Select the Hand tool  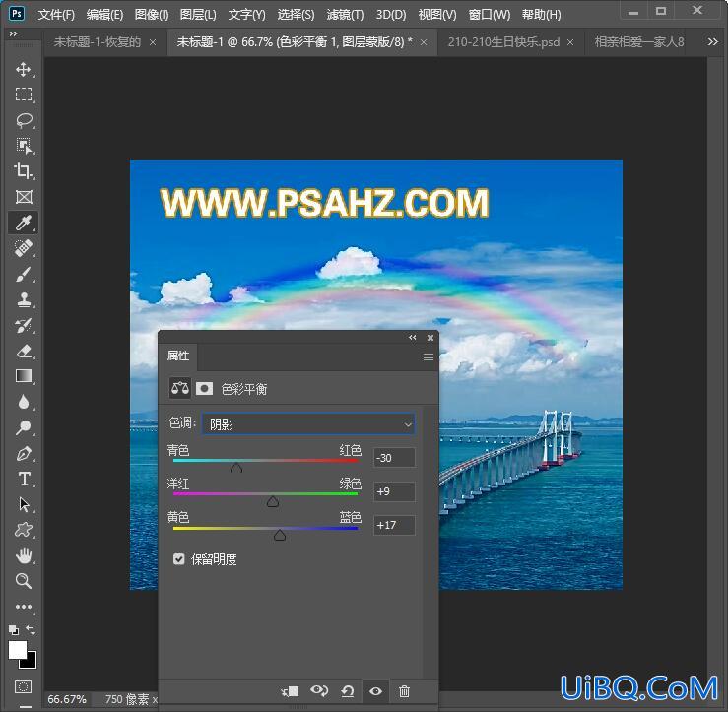tap(24, 555)
